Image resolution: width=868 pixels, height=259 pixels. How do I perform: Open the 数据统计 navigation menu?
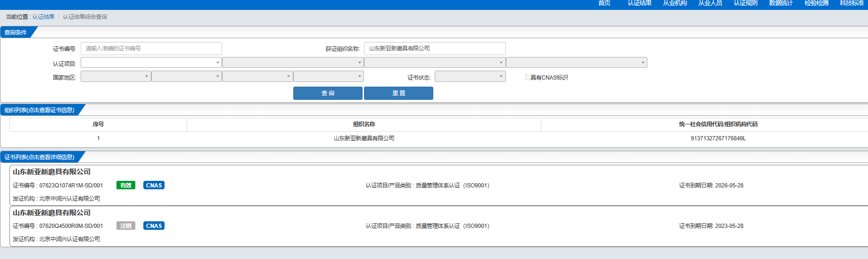click(781, 3)
